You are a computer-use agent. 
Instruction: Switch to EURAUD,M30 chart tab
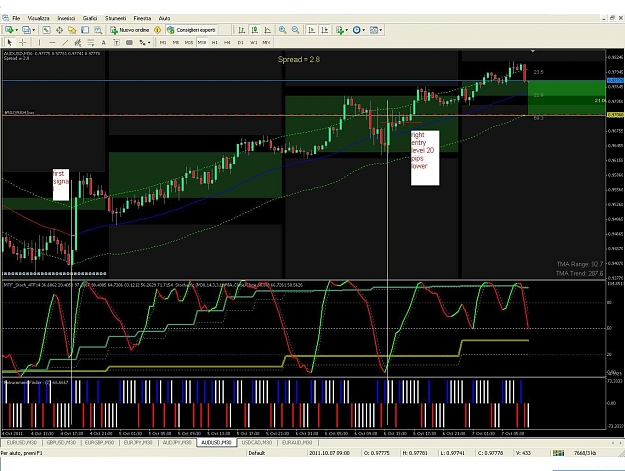coord(297,443)
